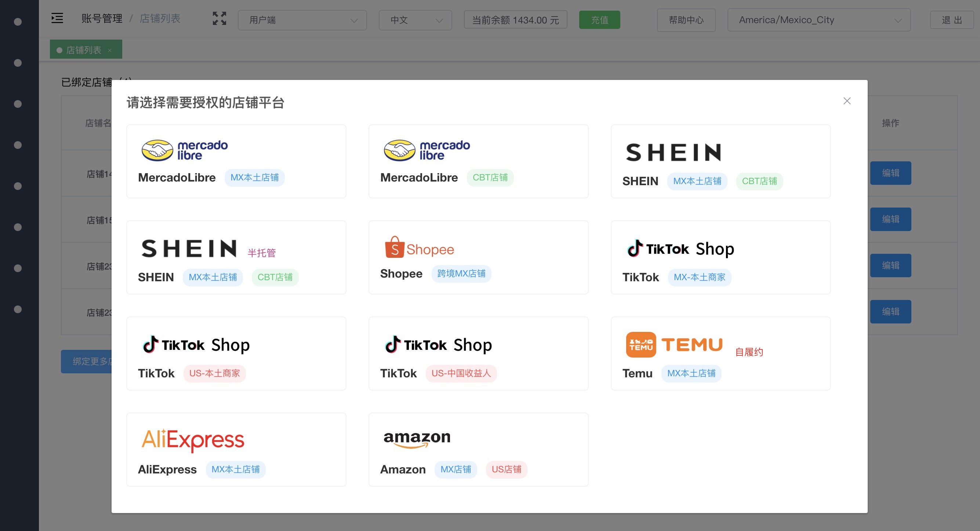This screenshot has width=980, height=531.
Task: Click TikTok Shop logo for US-本土商家
Action: tap(196, 345)
